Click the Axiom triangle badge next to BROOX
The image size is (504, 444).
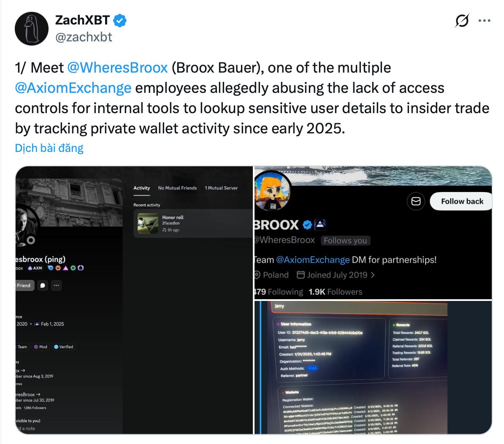320,225
